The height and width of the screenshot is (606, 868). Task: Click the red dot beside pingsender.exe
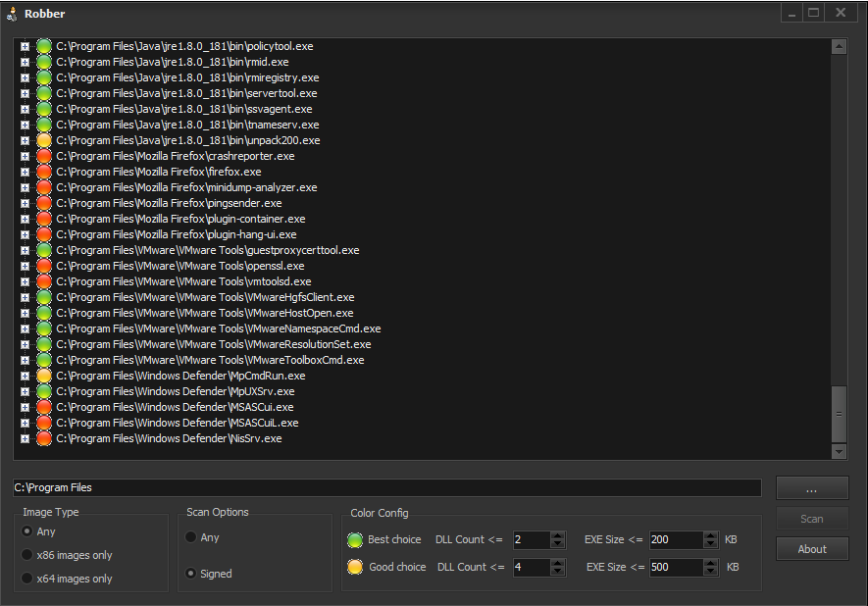pos(44,203)
